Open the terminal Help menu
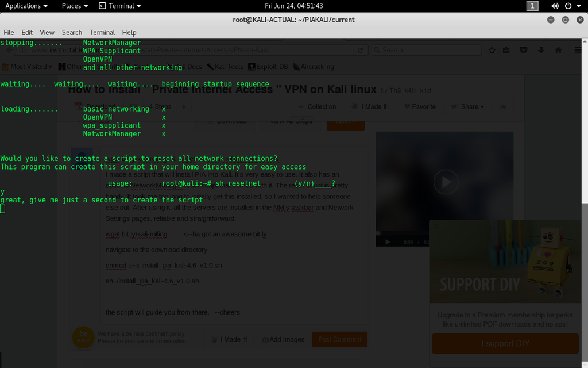 tap(129, 33)
